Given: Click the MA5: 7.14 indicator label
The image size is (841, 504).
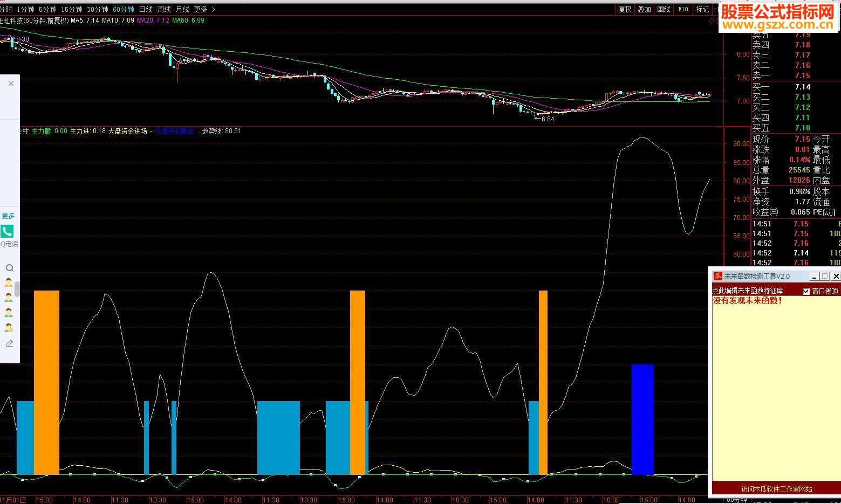Looking at the screenshot, I should (x=85, y=20).
